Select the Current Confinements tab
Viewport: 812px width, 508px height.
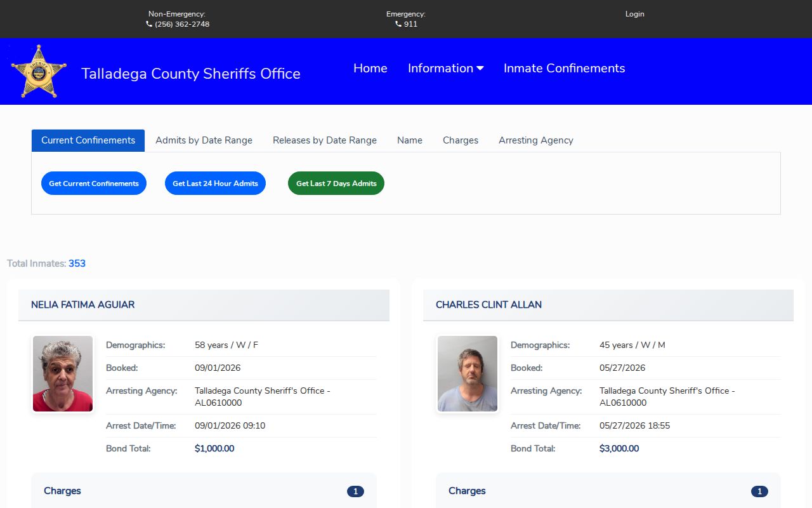point(88,140)
